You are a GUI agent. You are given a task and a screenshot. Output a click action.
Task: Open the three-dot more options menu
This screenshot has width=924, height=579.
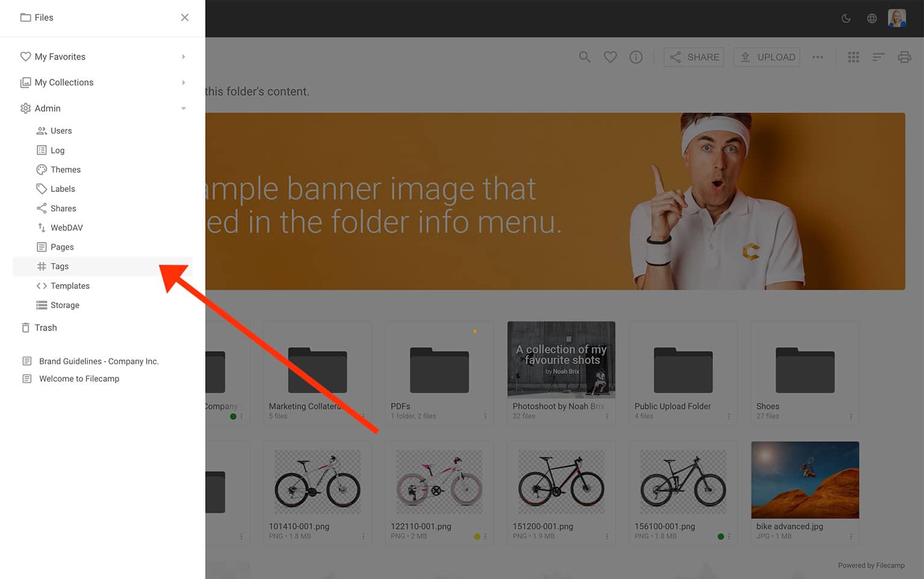pos(818,57)
